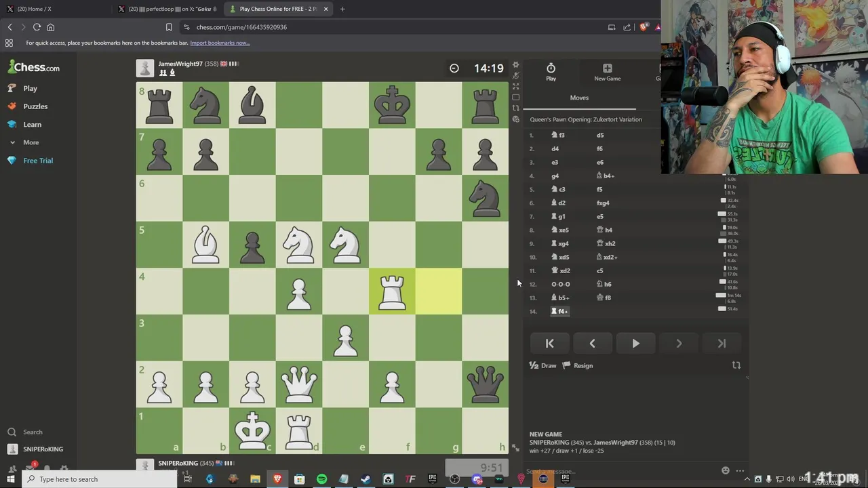Image resolution: width=868 pixels, height=488 pixels.
Task: Open board settings gear icon
Action: (x=515, y=65)
